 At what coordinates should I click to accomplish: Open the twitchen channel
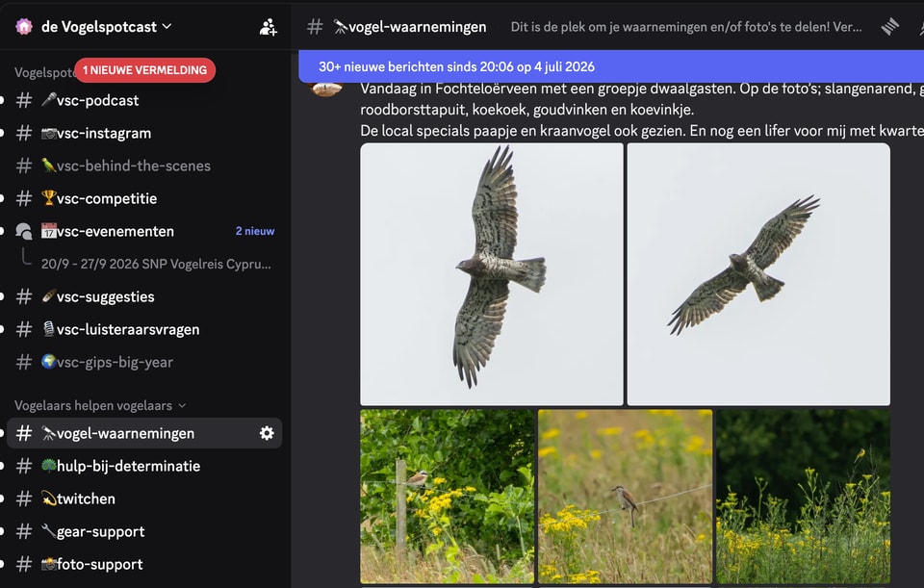tap(144, 499)
